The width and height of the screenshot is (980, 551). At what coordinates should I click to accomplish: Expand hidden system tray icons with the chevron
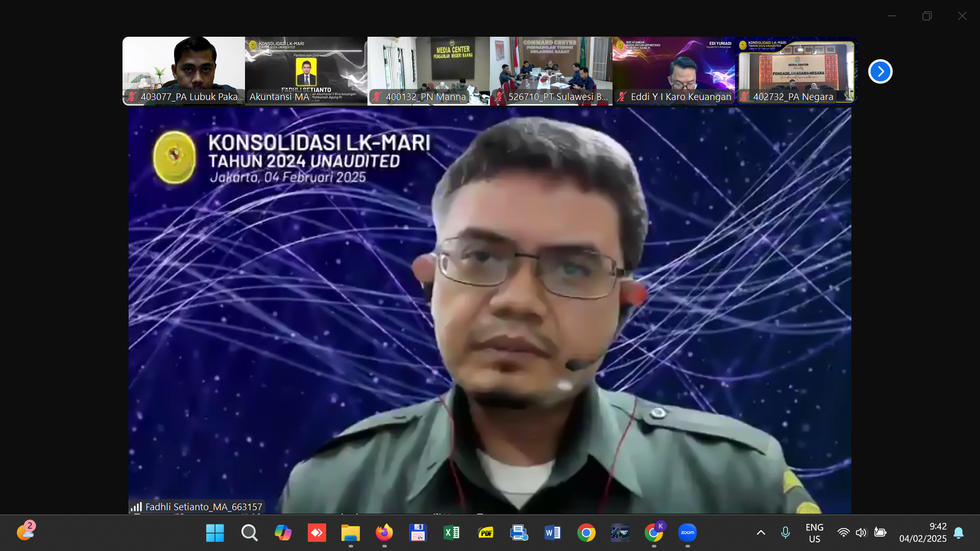coord(762,533)
